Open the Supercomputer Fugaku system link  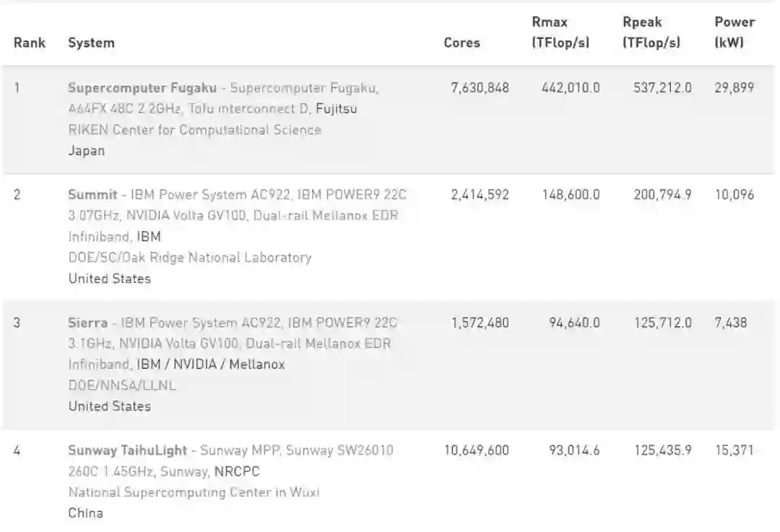point(142,88)
